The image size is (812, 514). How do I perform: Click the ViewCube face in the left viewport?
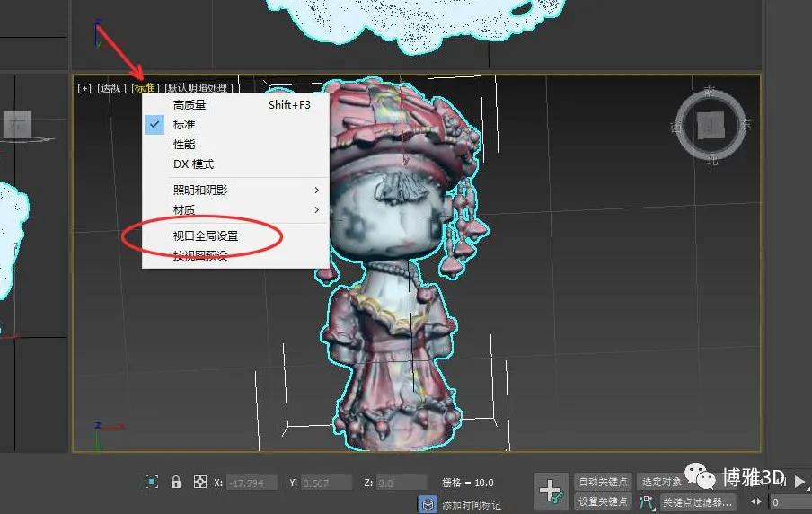point(18,124)
